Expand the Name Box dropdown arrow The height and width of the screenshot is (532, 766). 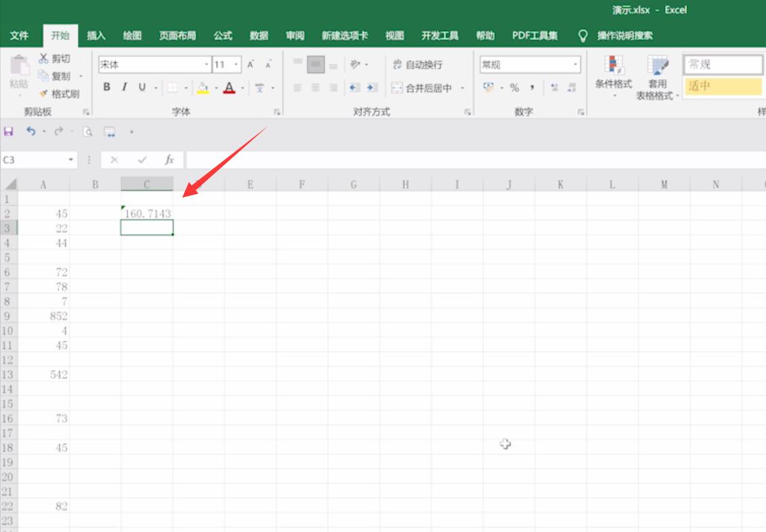click(x=71, y=160)
